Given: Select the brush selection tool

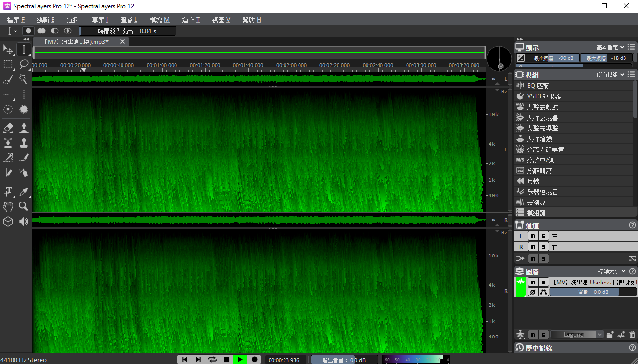Looking at the screenshot, I should (x=8, y=80).
